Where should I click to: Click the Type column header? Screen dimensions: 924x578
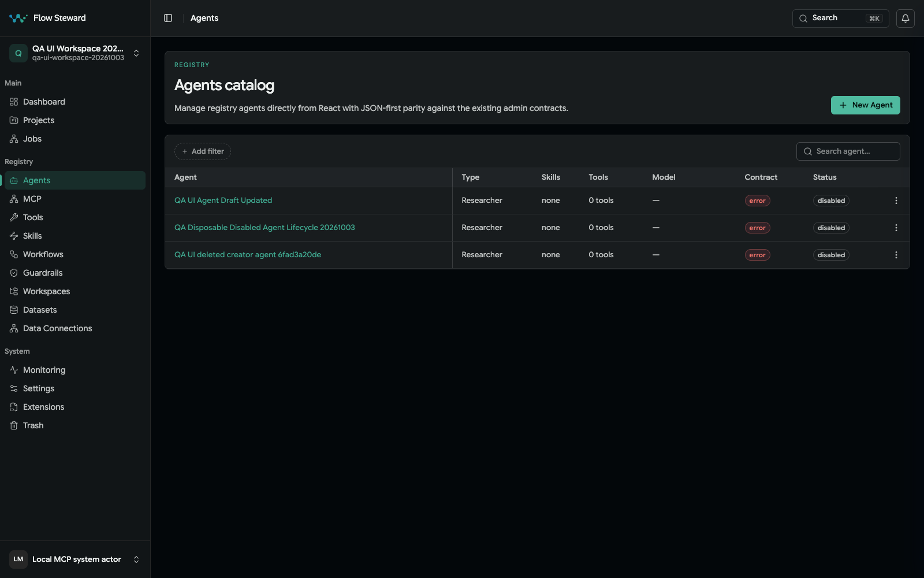point(470,177)
